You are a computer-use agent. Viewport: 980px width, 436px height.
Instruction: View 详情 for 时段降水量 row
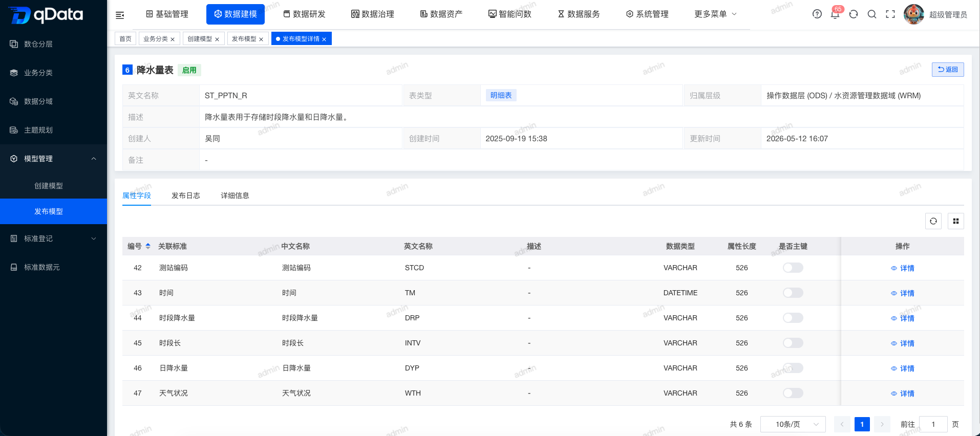(x=903, y=318)
